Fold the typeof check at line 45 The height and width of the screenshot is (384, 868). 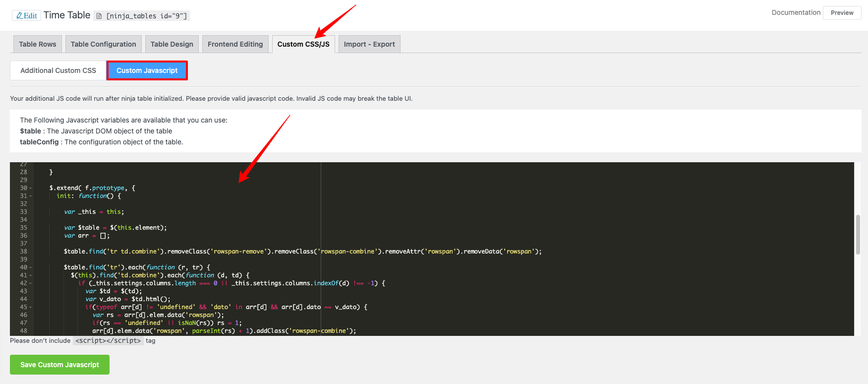pos(31,308)
